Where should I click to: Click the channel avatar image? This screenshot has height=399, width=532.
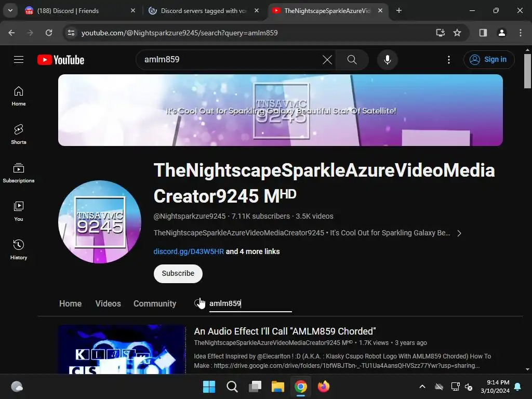click(100, 221)
